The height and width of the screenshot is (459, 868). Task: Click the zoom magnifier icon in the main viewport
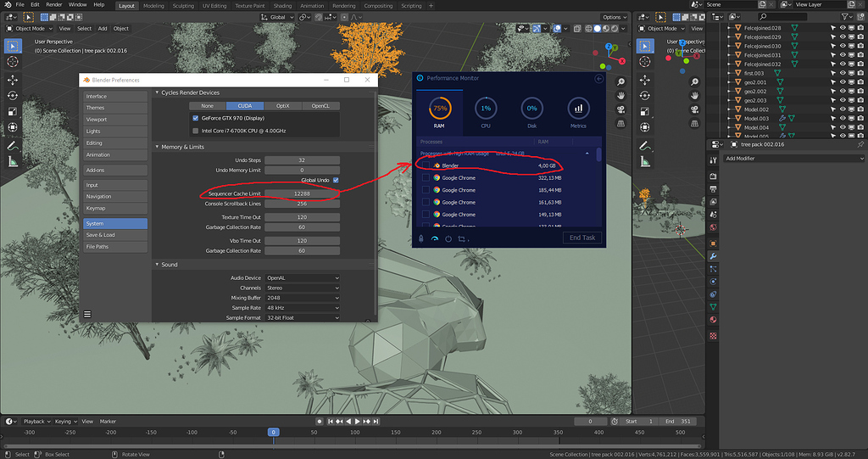[x=621, y=82]
